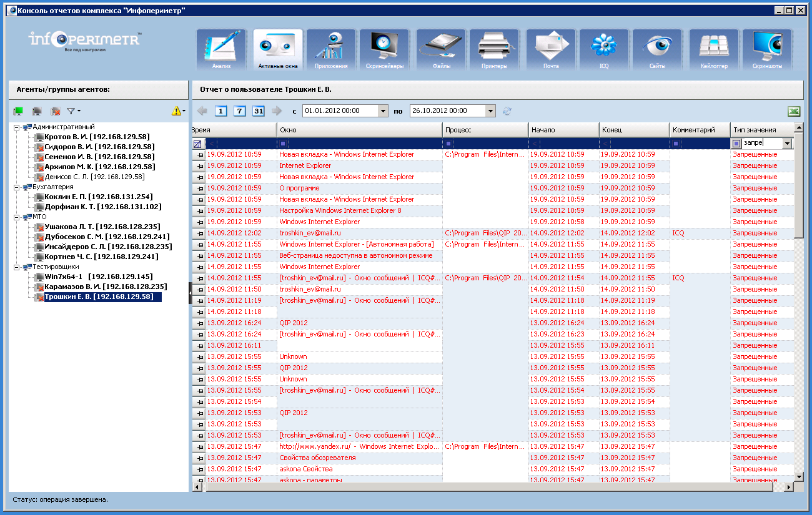
Task: Switch to the Принтеры report
Action: tap(494, 50)
